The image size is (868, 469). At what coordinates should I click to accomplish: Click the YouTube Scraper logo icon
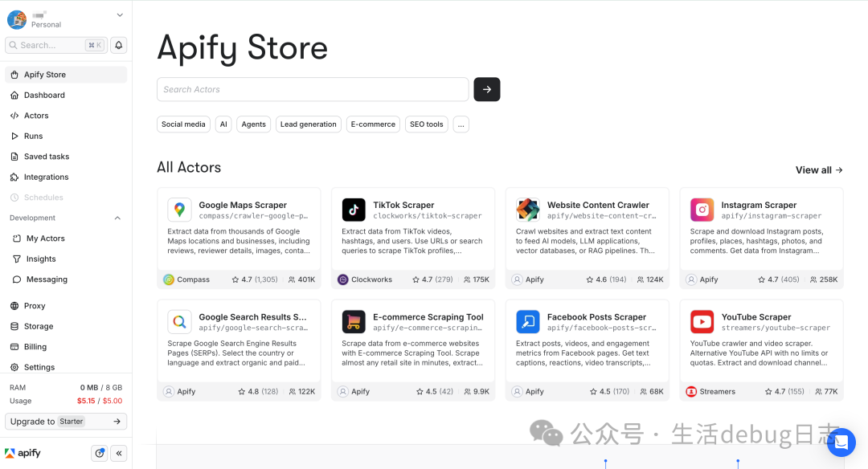pyautogui.click(x=702, y=322)
